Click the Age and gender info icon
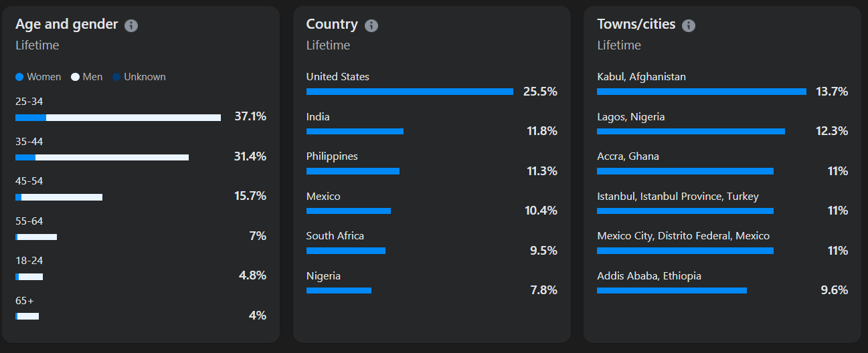The image size is (868, 353). pyautogui.click(x=131, y=25)
